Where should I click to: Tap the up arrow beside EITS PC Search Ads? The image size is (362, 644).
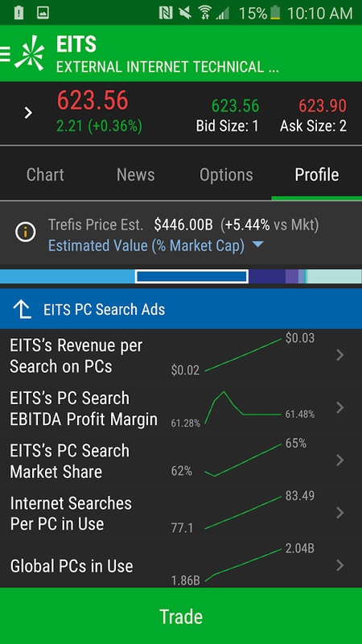point(23,309)
